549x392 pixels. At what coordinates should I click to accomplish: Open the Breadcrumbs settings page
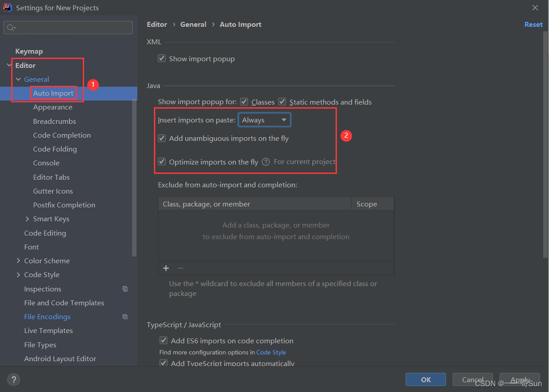[x=55, y=121]
